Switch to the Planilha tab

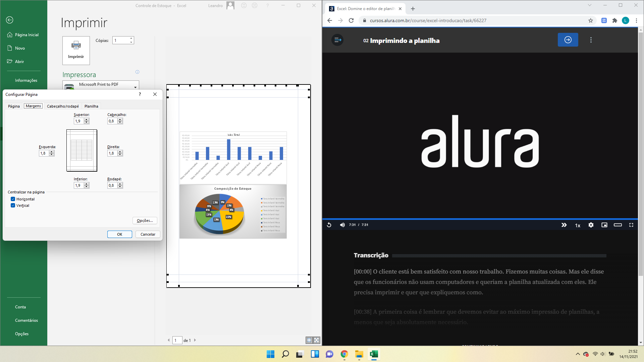click(91, 106)
